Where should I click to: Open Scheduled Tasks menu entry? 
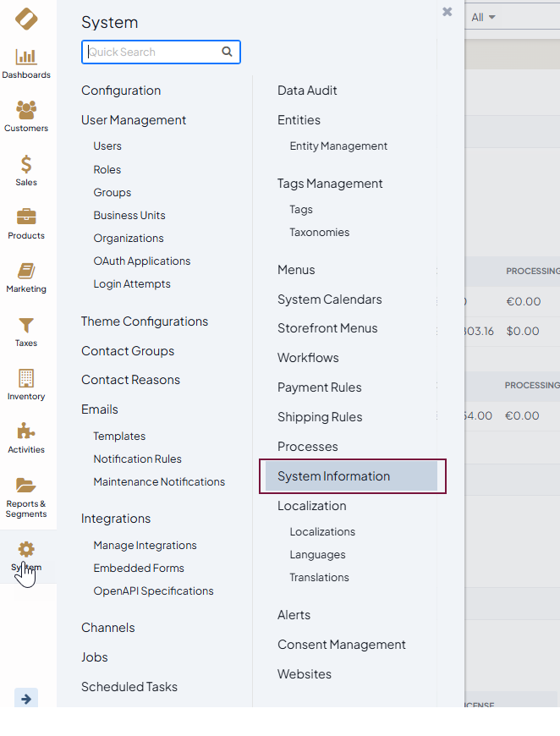[129, 686]
